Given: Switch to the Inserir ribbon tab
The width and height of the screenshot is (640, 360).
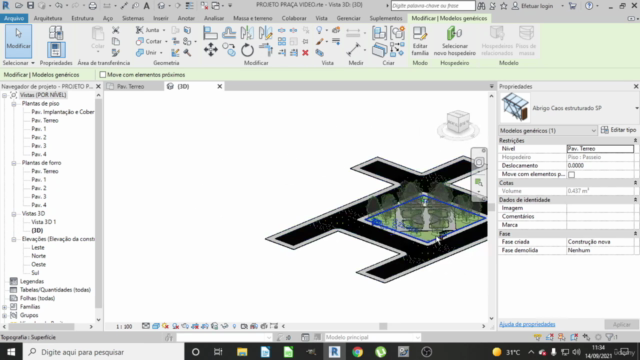Looking at the screenshot, I should coord(160,18).
